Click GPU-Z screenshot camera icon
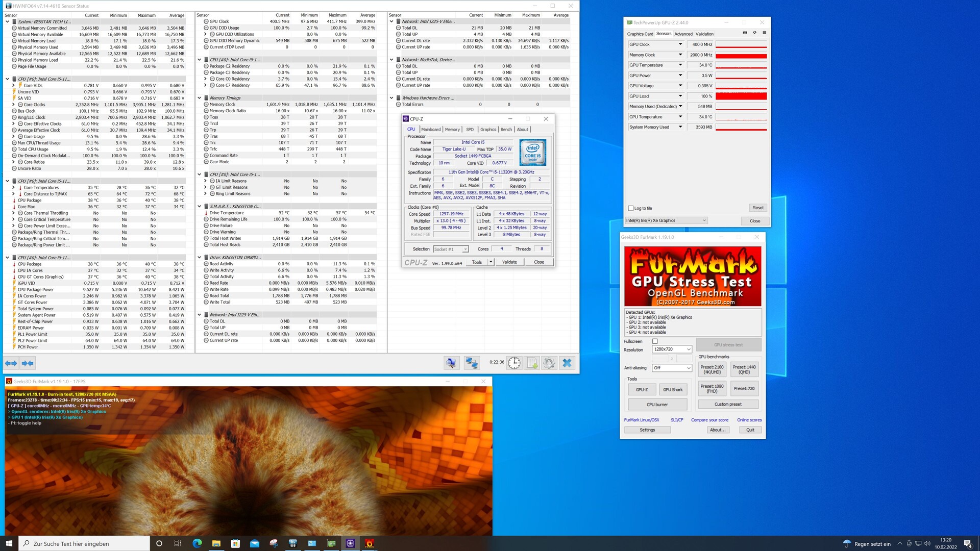Viewport: 980px width, 551px height. click(x=745, y=33)
